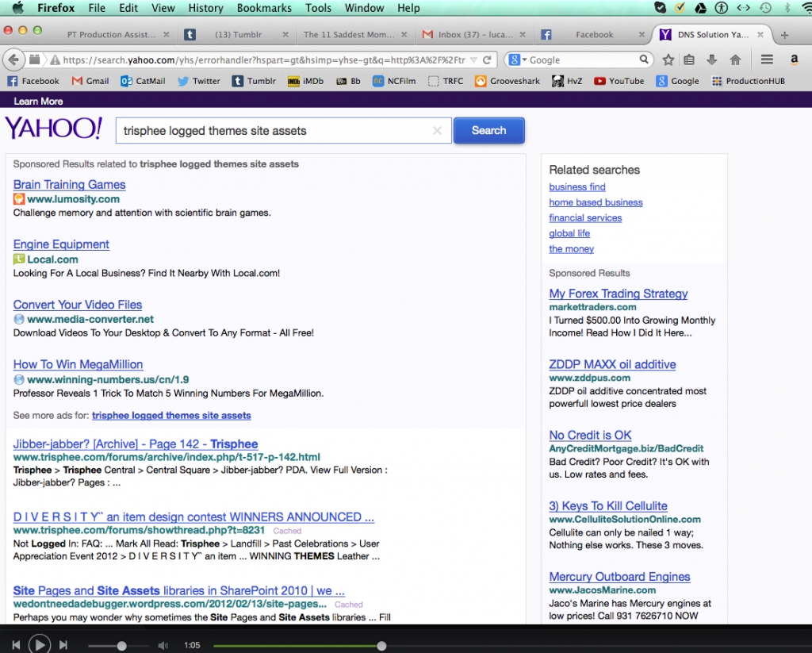Click the Amazon toolbar icon
The width and height of the screenshot is (812, 653).
[794, 60]
